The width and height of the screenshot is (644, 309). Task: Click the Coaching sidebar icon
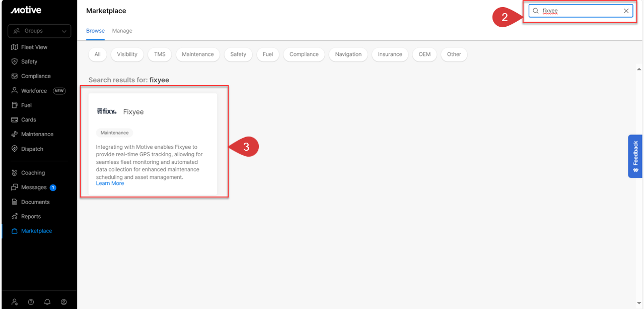(x=15, y=172)
